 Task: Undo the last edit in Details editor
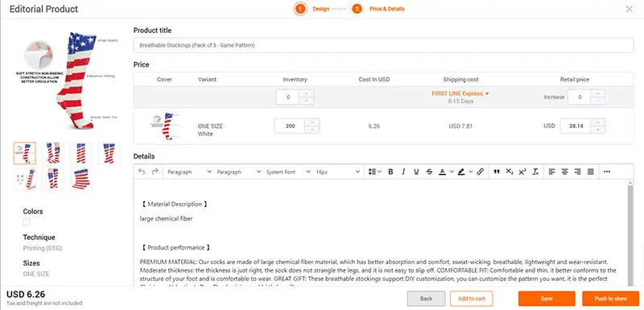coord(142,172)
